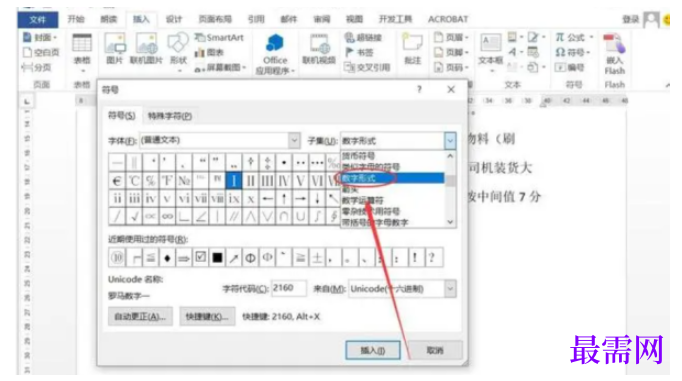Pick the recently used ☑ checkbox symbol
The height and width of the screenshot is (381, 682).
[x=201, y=257]
